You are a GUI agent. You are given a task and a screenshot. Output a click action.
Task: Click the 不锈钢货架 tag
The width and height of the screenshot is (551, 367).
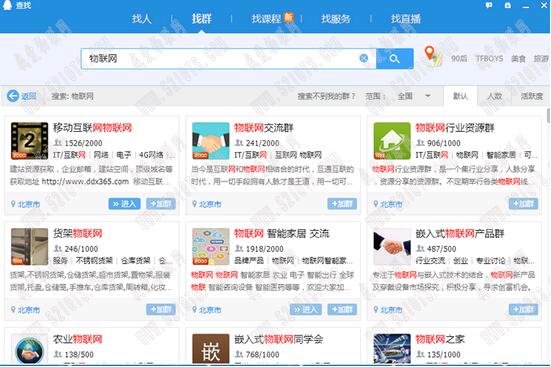[94, 261]
